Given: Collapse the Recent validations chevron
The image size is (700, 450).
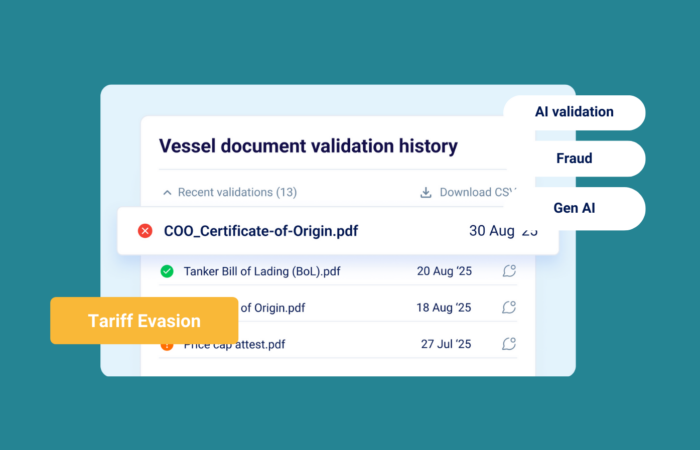Looking at the screenshot, I should pos(167,193).
